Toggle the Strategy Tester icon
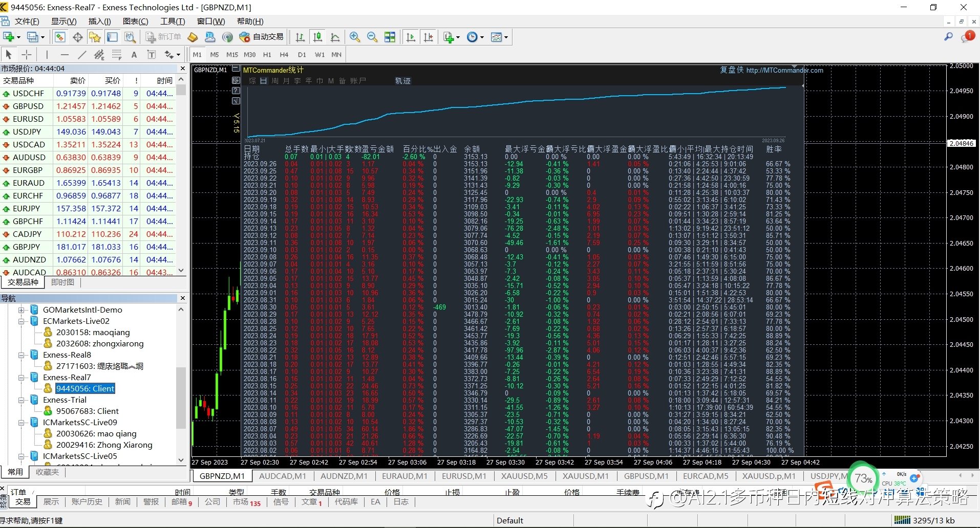 pos(130,37)
